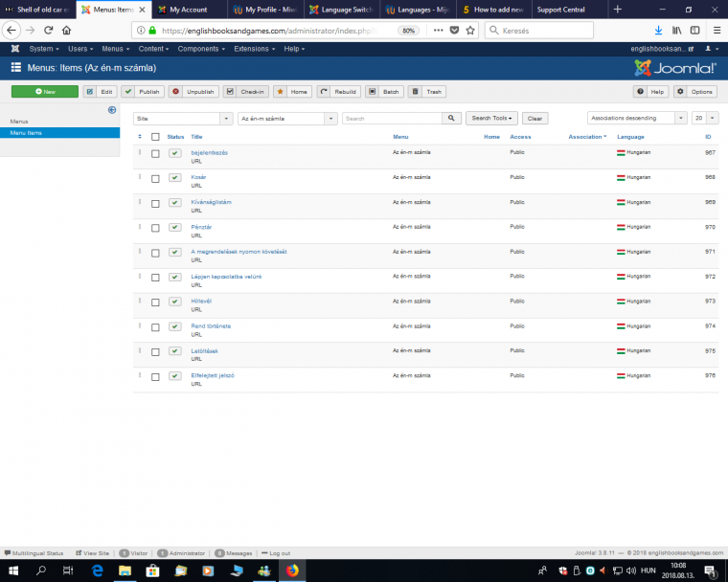This screenshot has width=728, height=582.
Task: Toggle published status of Kosár
Action: click(175, 178)
